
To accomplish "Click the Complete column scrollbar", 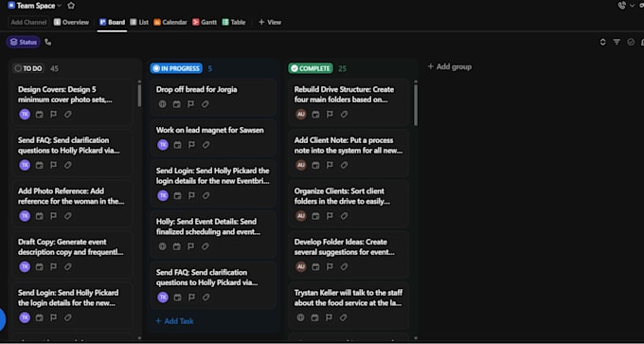I will click(416, 105).
